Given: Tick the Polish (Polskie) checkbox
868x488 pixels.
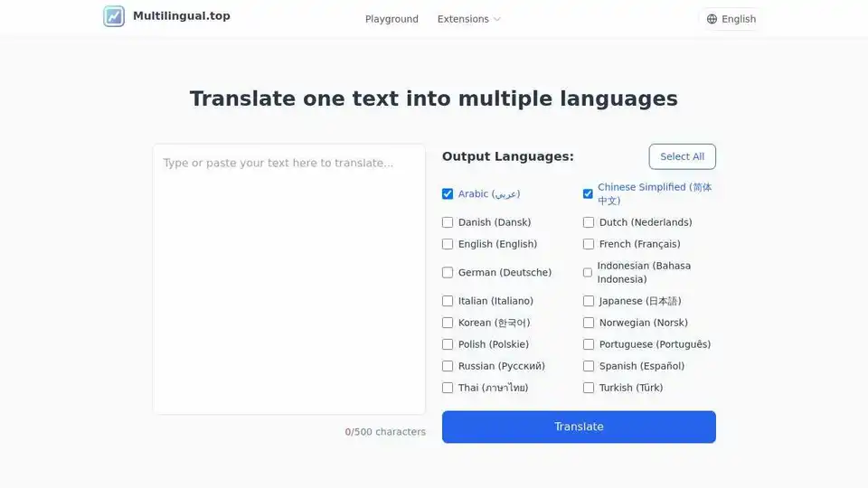Looking at the screenshot, I should click(448, 344).
